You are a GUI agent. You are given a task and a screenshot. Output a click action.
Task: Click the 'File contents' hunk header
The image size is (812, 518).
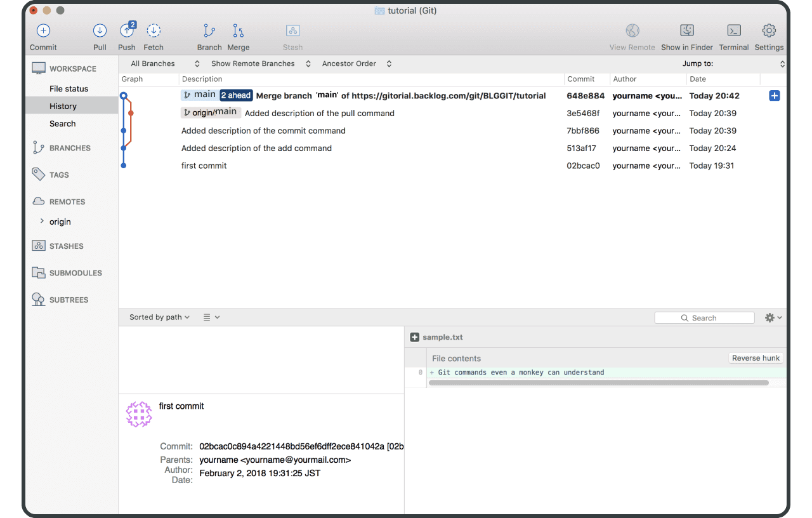click(456, 359)
